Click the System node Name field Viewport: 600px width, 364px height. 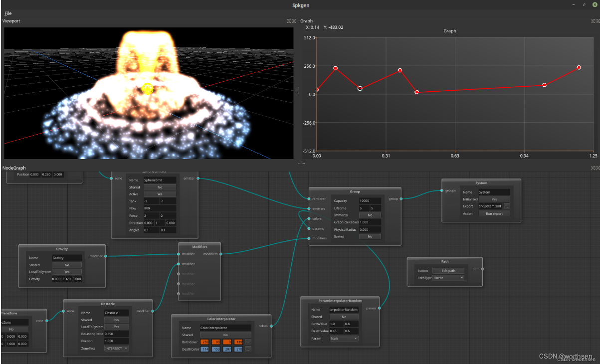click(494, 192)
